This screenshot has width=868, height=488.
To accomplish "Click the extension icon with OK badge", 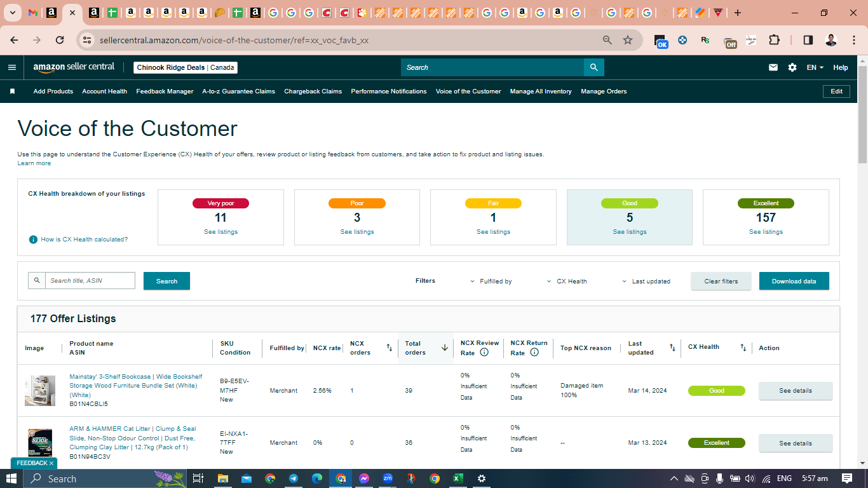I will (661, 41).
